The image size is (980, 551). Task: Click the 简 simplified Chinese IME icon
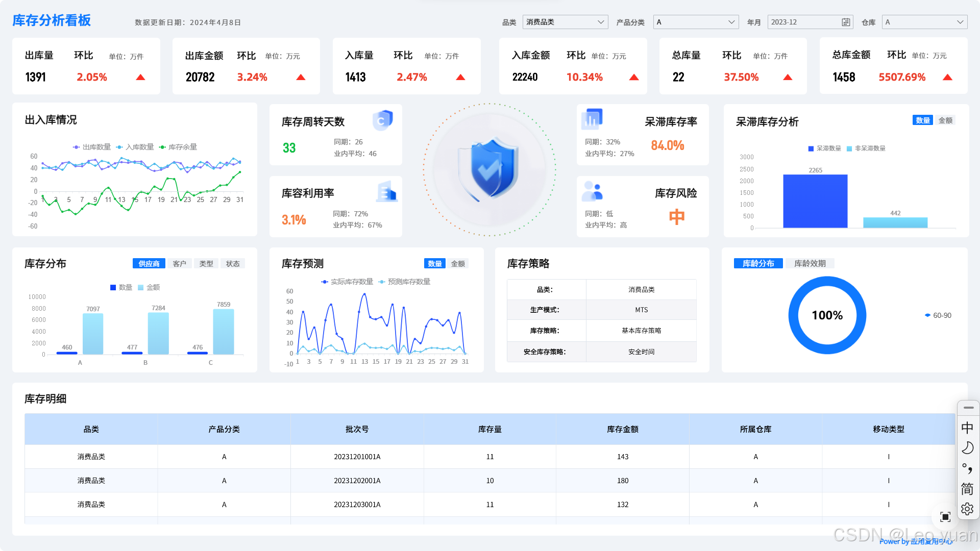click(967, 489)
